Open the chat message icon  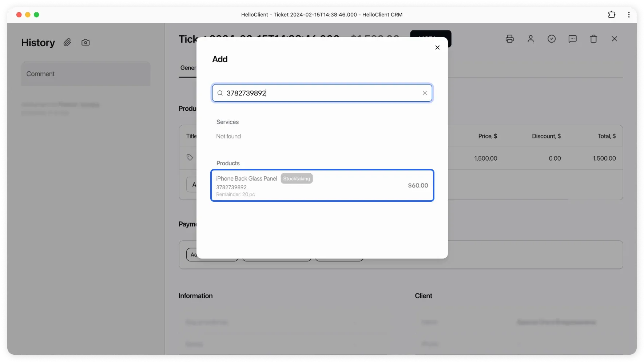click(x=572, y=39)
